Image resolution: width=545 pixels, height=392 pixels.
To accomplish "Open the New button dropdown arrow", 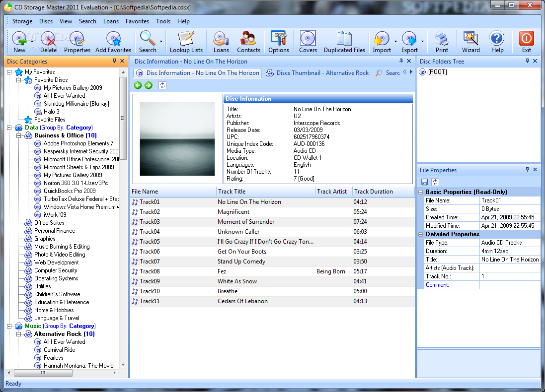I will point(32,41).
